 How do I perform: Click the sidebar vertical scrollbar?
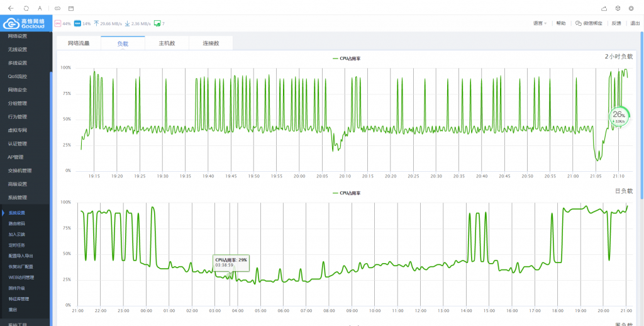(x=51, y=198)
